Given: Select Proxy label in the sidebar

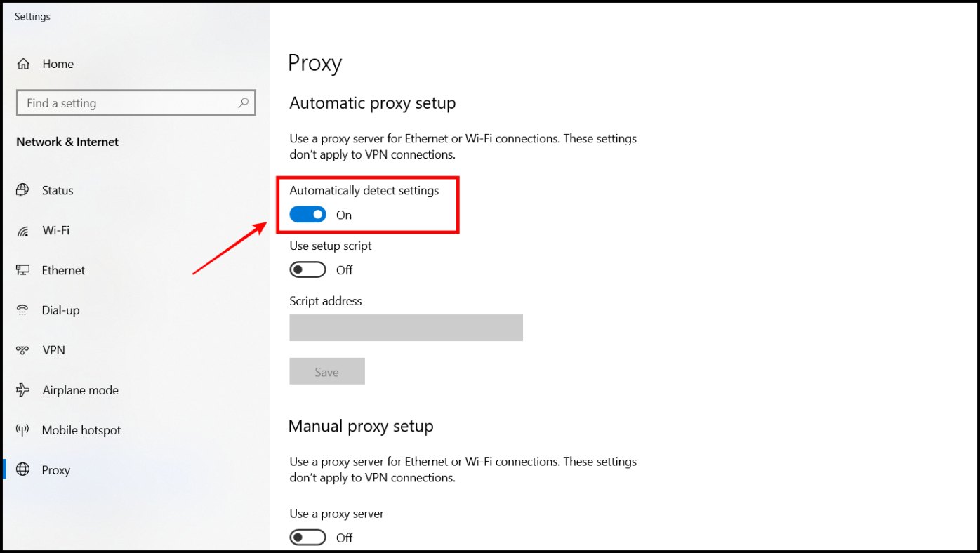Looking at the screenshot, I should (56, 470).
